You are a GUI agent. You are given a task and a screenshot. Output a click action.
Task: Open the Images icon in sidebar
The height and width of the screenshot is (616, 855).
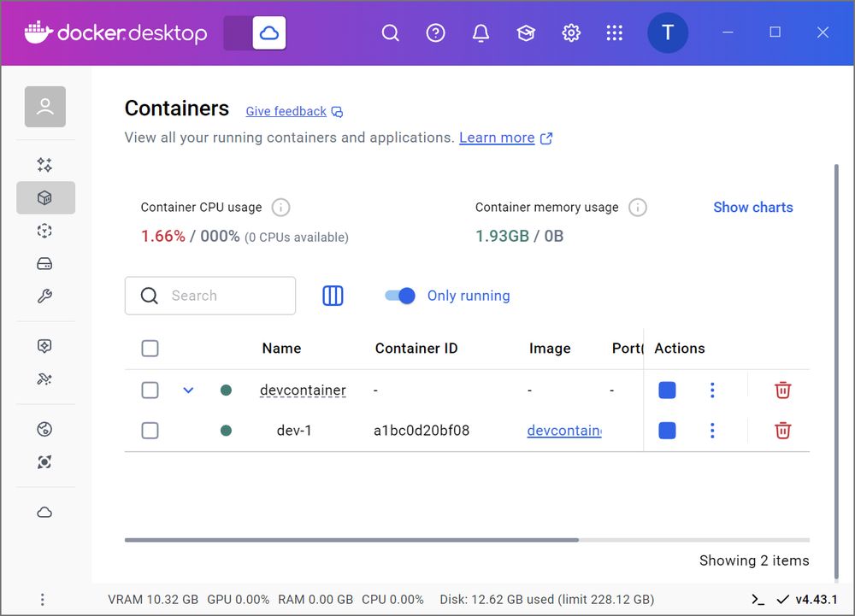[x=44, y=231]
